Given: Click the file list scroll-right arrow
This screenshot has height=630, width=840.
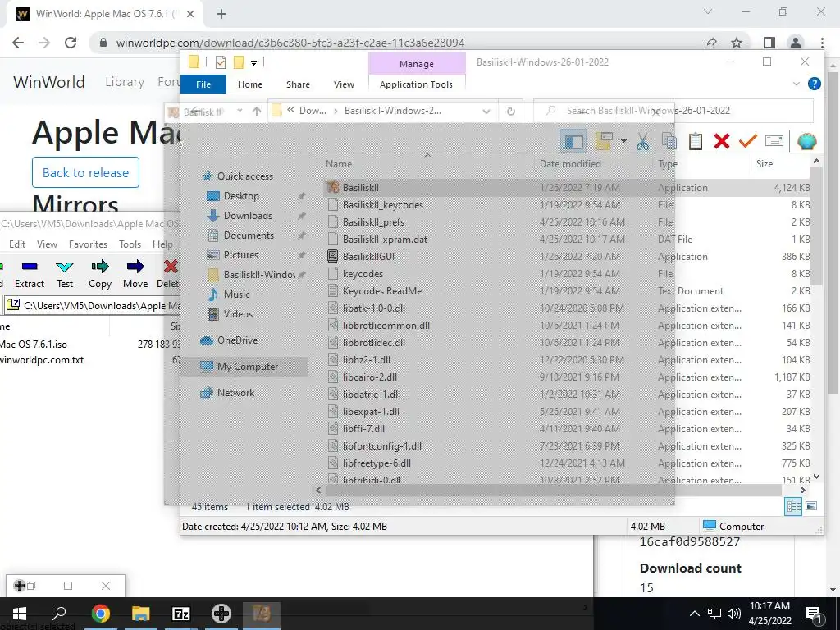Looking at the screenshot, I should 802,491.
